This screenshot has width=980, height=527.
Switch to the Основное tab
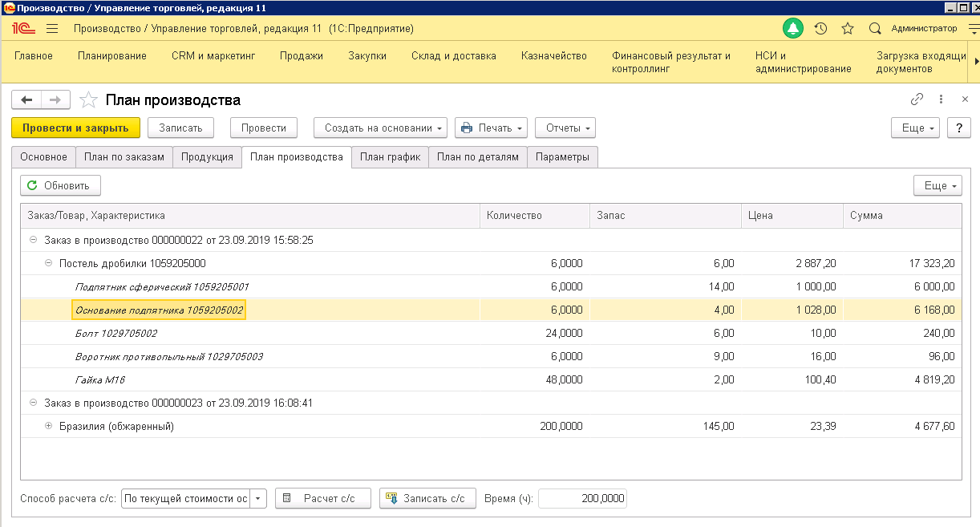(44, 157)
